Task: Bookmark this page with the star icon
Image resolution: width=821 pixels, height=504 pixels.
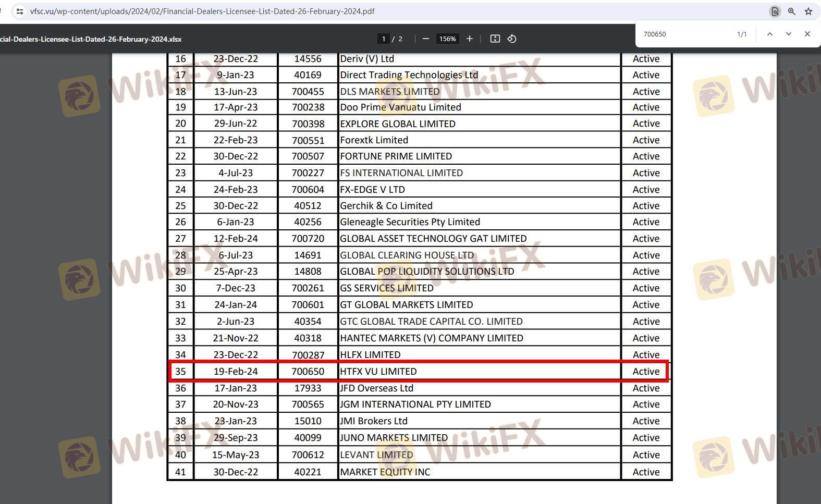Action: click(x=808, y=11)
